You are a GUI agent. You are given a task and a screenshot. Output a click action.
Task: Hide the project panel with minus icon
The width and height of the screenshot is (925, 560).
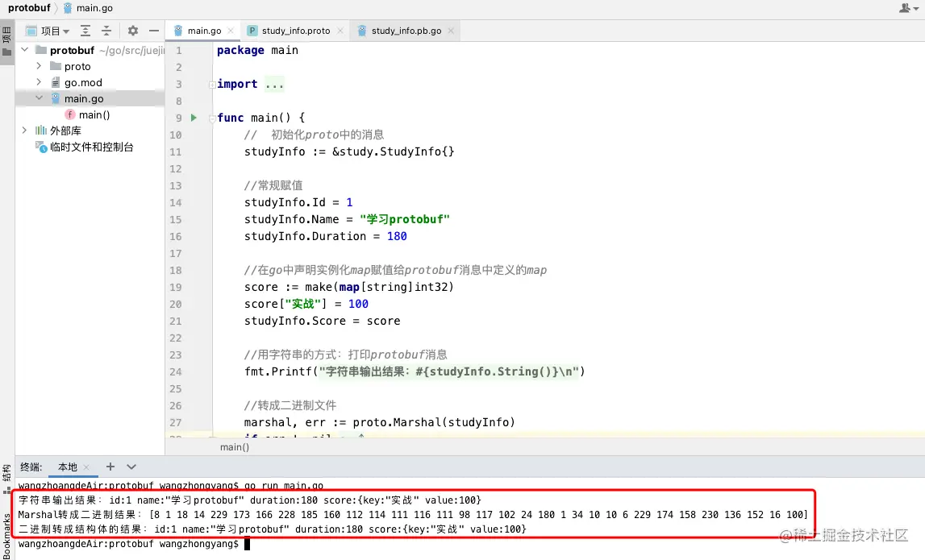tap(154, 31)
